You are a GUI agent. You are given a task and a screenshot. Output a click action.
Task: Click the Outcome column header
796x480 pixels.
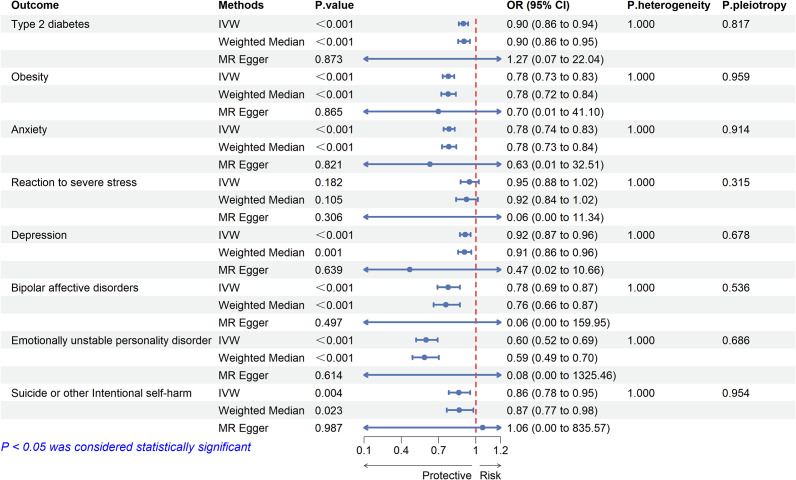pos(35,6)
